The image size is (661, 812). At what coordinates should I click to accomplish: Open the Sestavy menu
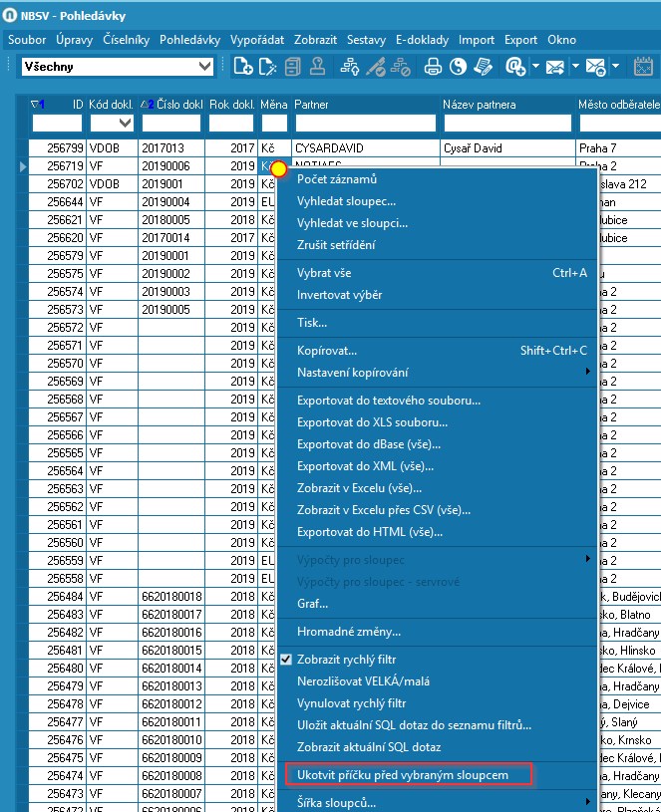tap(366, 40)
